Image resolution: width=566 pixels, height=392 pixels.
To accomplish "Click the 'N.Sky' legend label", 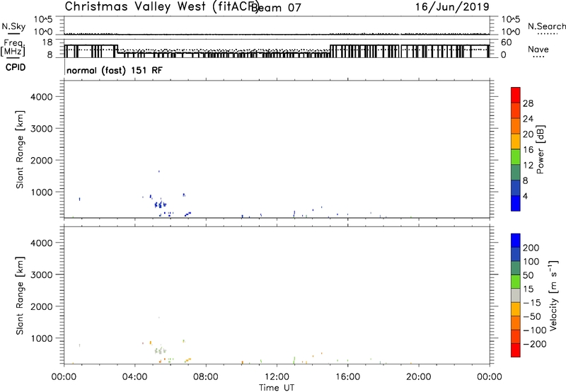I will coord(13,26).
